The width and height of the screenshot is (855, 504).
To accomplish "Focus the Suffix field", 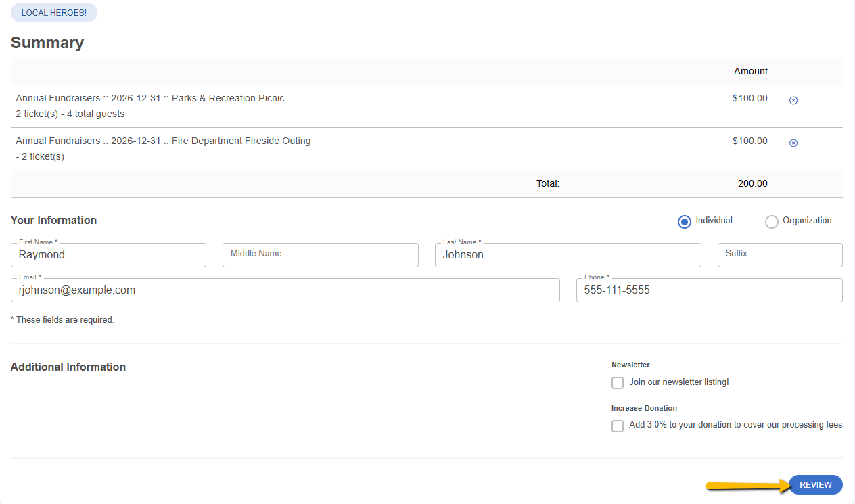I will pos(780,255).
